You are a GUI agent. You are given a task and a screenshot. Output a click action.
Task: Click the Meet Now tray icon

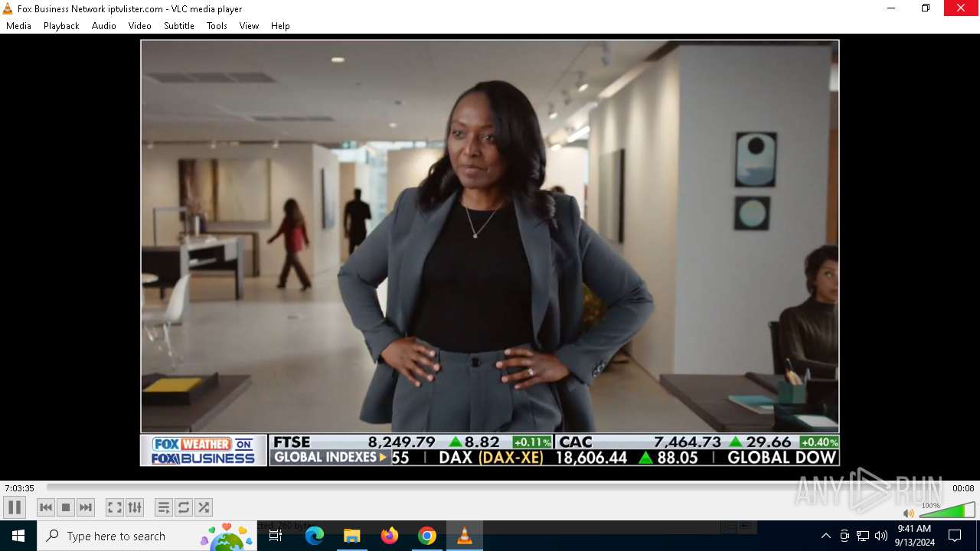pos(844,536)
